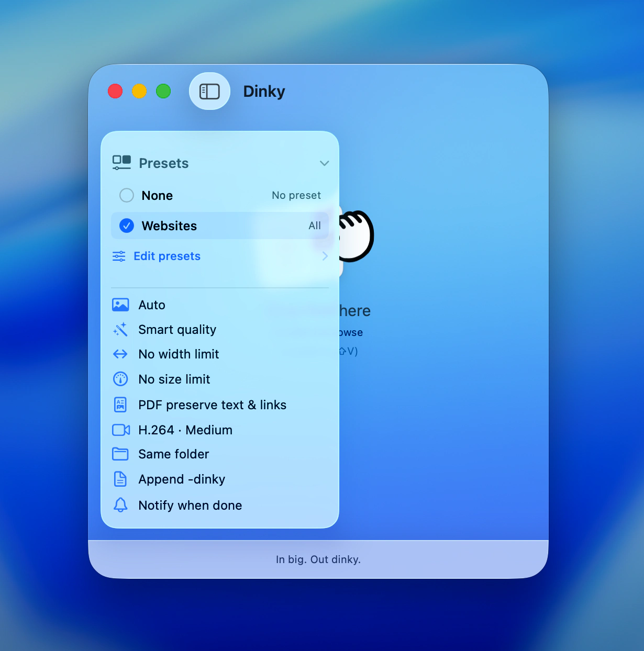Click the Auto image format icon
Screen dimensions: 644x651
[x=120, y=305]
